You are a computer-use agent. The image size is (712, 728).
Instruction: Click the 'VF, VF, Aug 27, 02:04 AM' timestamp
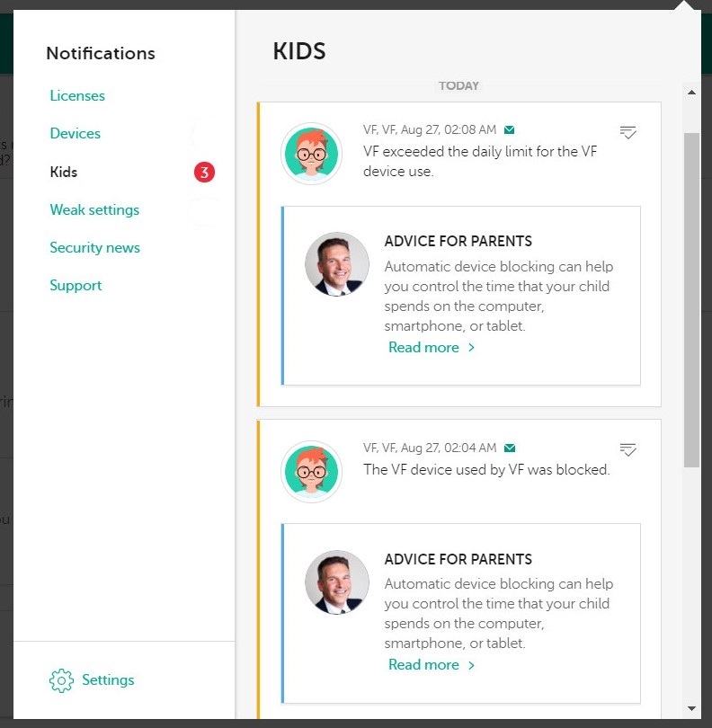430,448
